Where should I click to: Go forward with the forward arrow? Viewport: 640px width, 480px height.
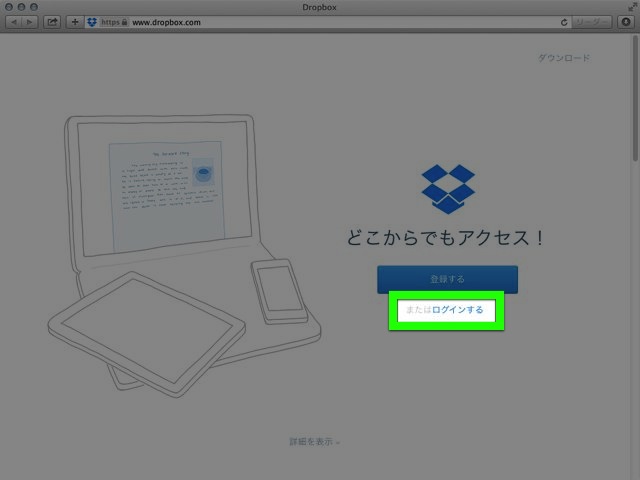[x=29, y=22]
